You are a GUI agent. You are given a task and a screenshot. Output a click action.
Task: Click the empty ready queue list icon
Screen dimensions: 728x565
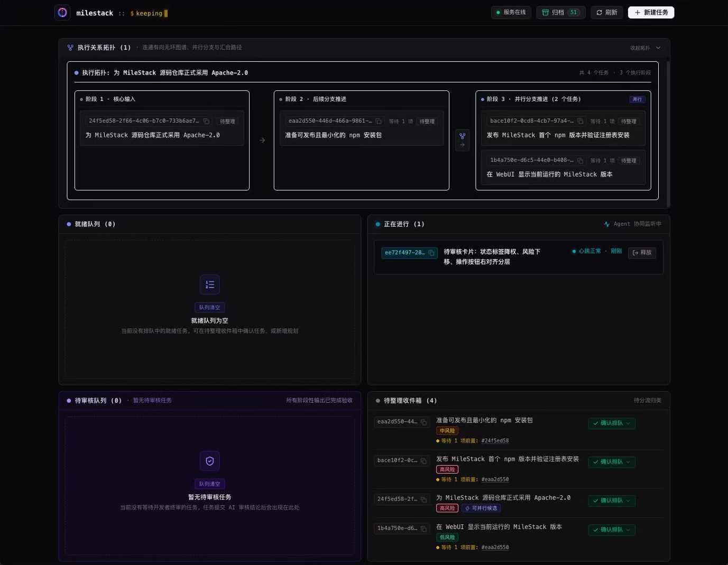click(x=210, y=284)
